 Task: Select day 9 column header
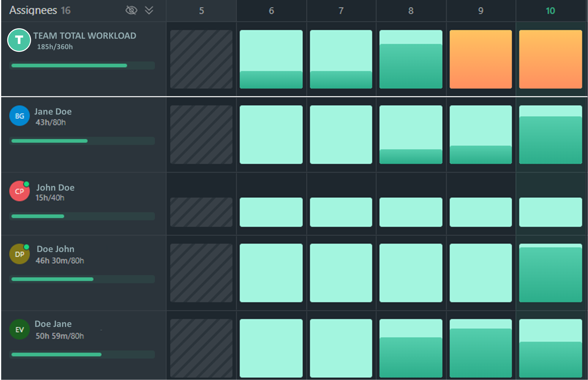pyautogui.click(x=481, y=11)
